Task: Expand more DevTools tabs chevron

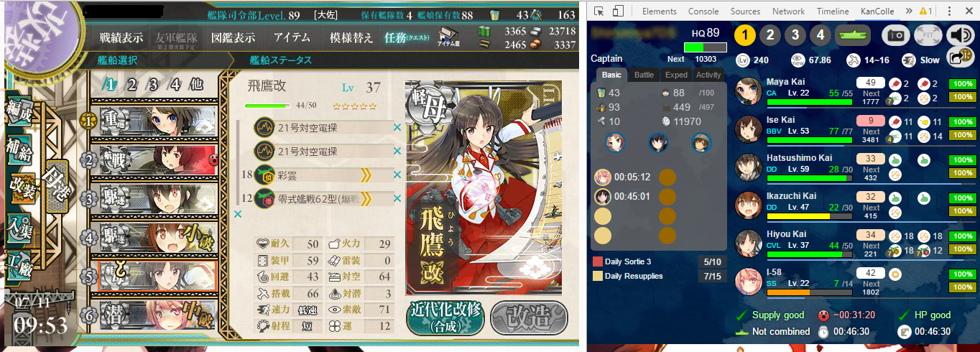Action: 910,11
